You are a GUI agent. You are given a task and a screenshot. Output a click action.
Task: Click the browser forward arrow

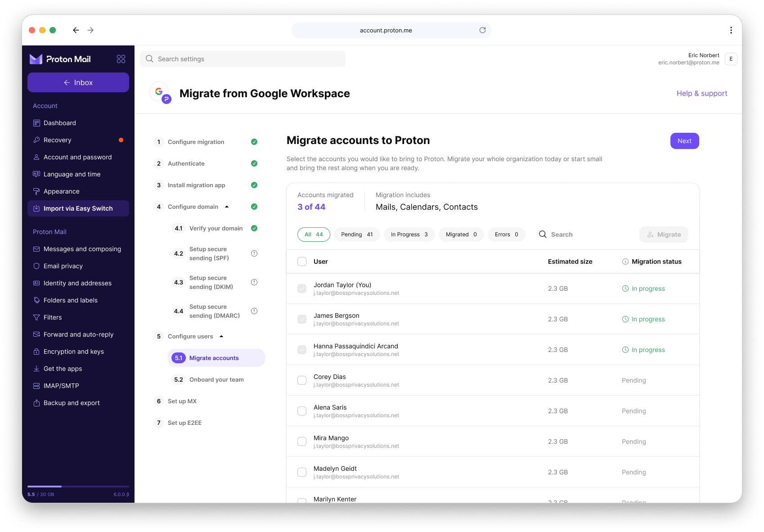[x=90, y=30]
